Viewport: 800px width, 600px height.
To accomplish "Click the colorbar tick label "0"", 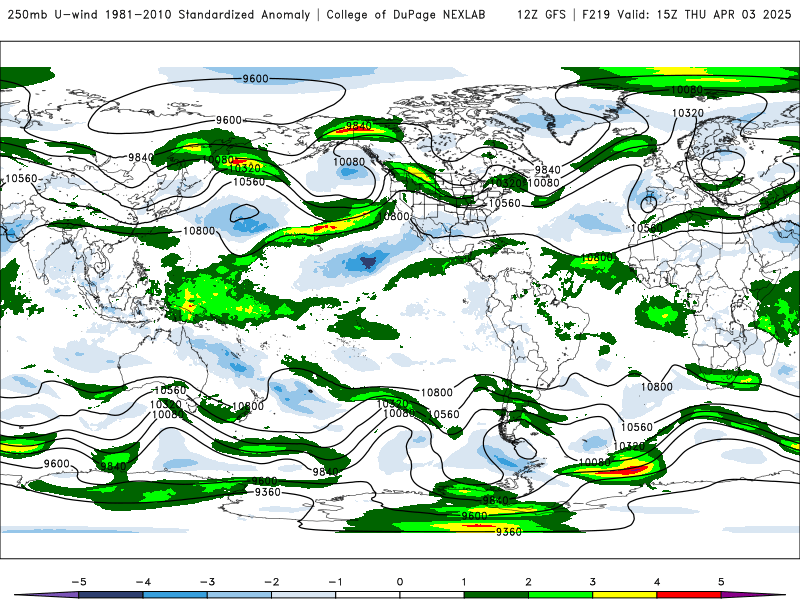I will pyautogui.click(x=399, y=582).
